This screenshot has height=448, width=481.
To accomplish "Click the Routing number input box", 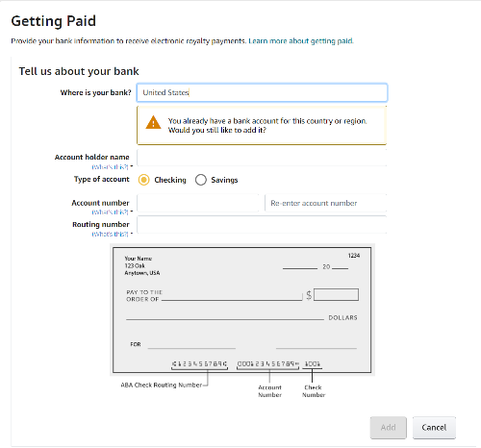I will (262, 225).
